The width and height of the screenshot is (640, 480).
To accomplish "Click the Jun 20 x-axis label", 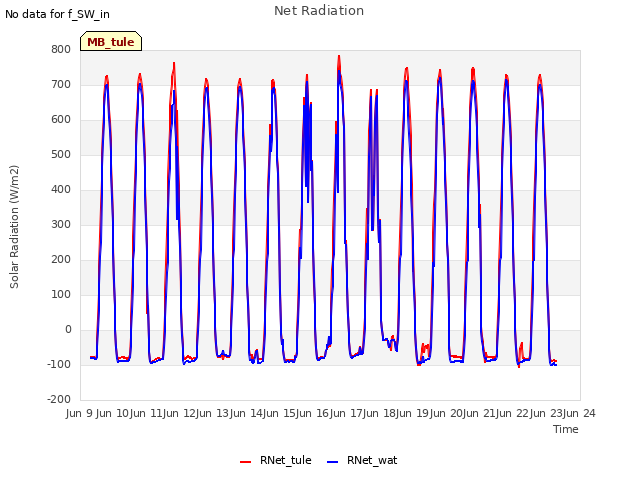I will pos(447,413).
